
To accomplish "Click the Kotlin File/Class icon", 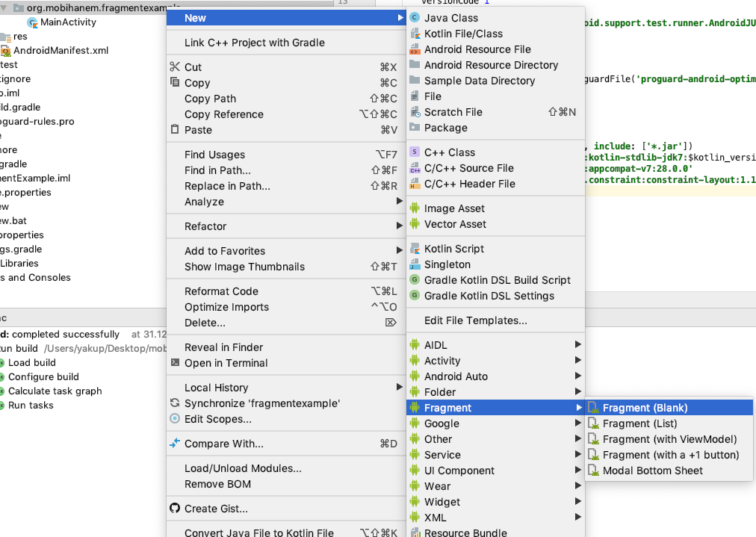I will [415, 34].
